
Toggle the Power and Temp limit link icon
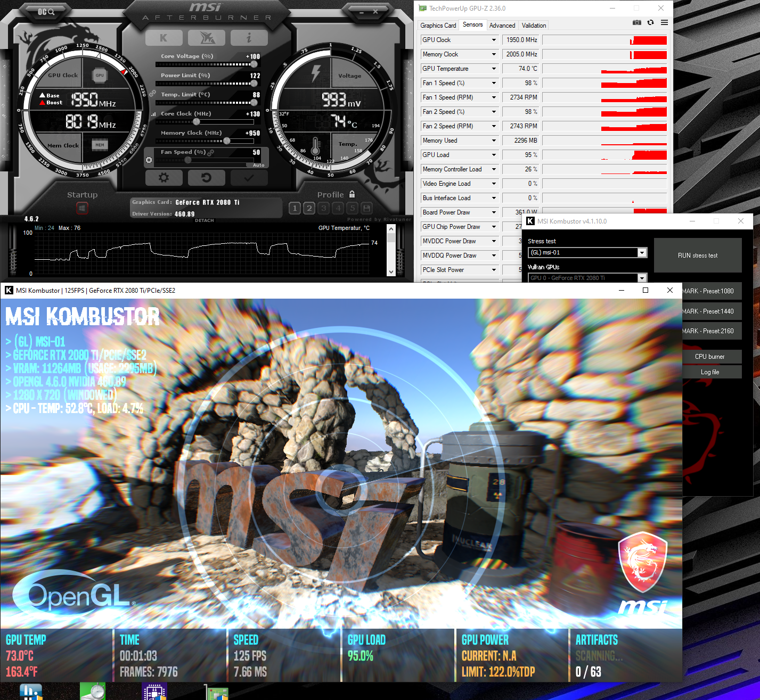[x=152, y=93]
